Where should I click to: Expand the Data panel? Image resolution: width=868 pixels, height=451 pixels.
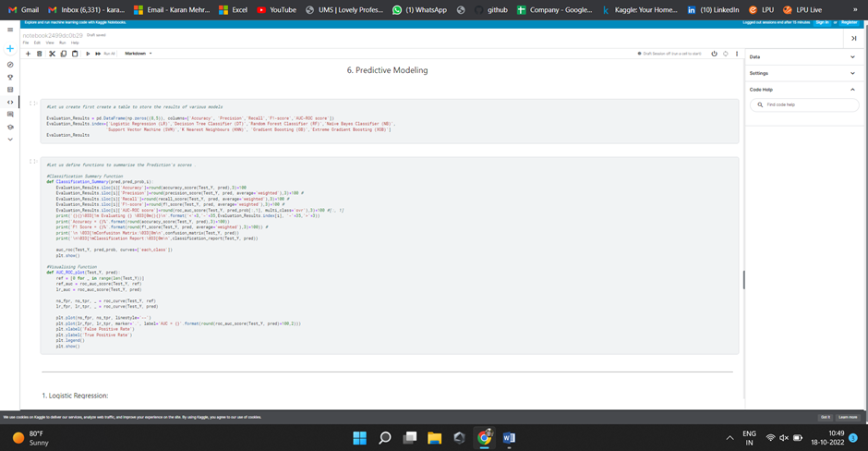point(802,57)
